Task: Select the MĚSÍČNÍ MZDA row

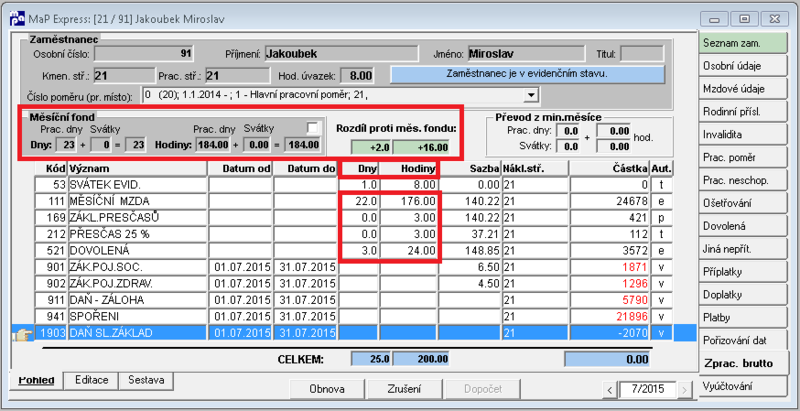Action: tap(354, 201)
